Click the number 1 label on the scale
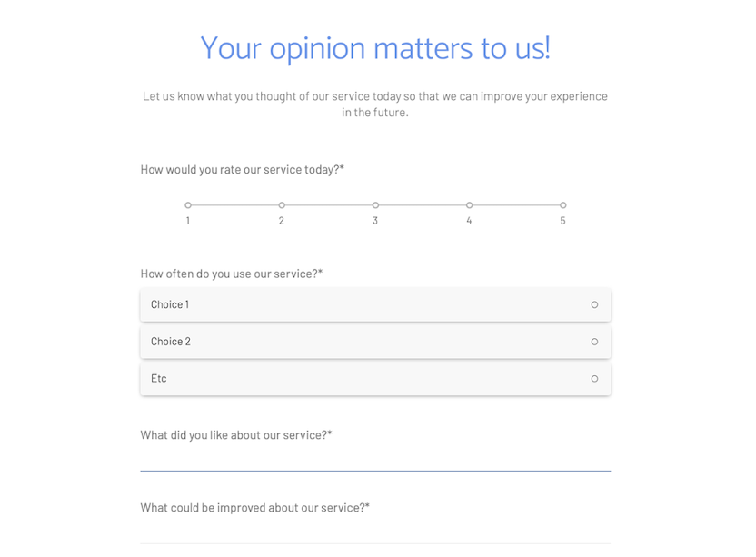 click(188, 220)
